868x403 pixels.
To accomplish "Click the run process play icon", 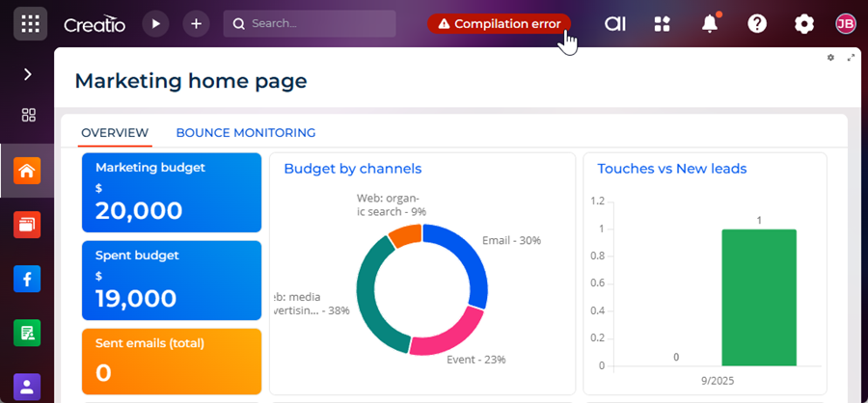I will pyautogui.click(x=155, y=24).
